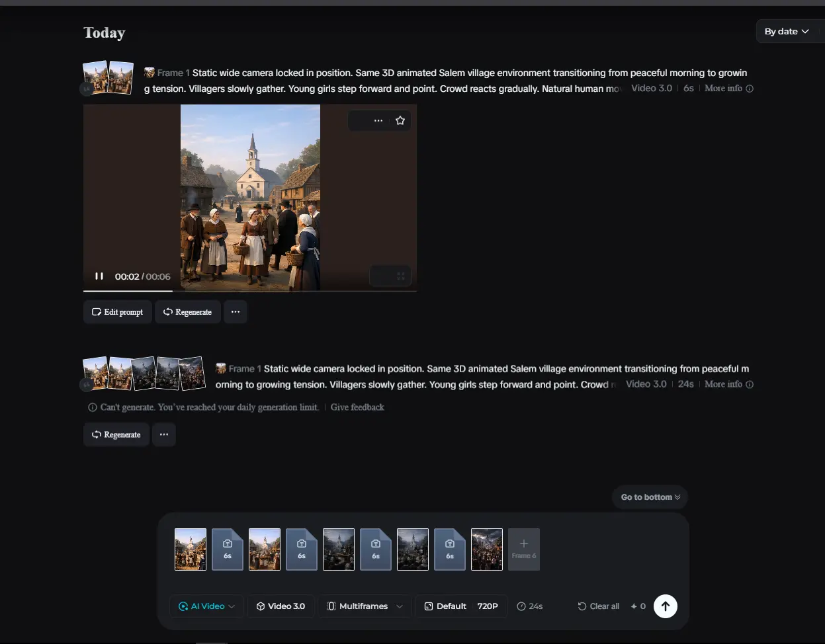Click the first entry's prompt text
The image size is (825, 644).
447,81
